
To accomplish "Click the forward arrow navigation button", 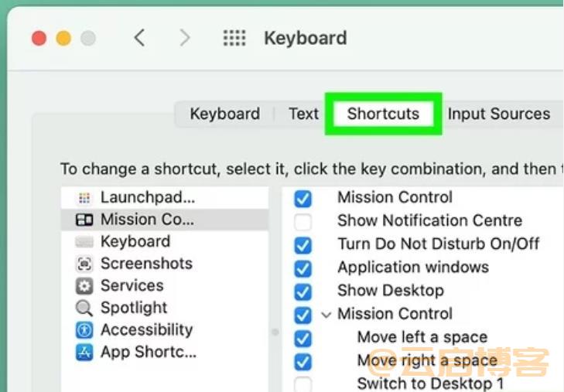I will [185, 38].
